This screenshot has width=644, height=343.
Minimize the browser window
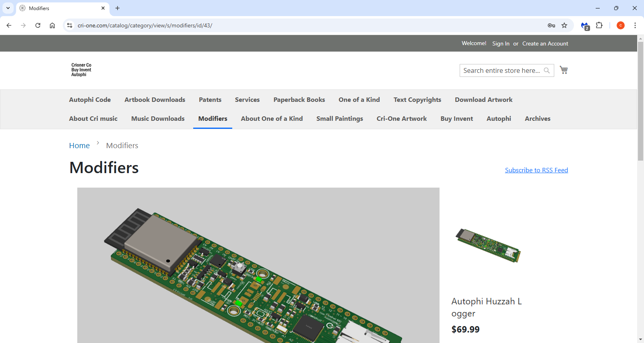[598, 8]
